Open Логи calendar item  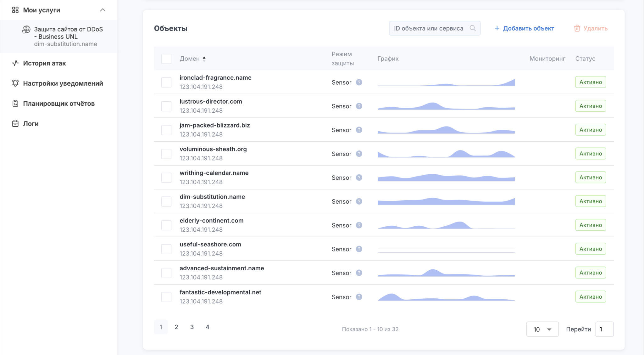(31, 124)
